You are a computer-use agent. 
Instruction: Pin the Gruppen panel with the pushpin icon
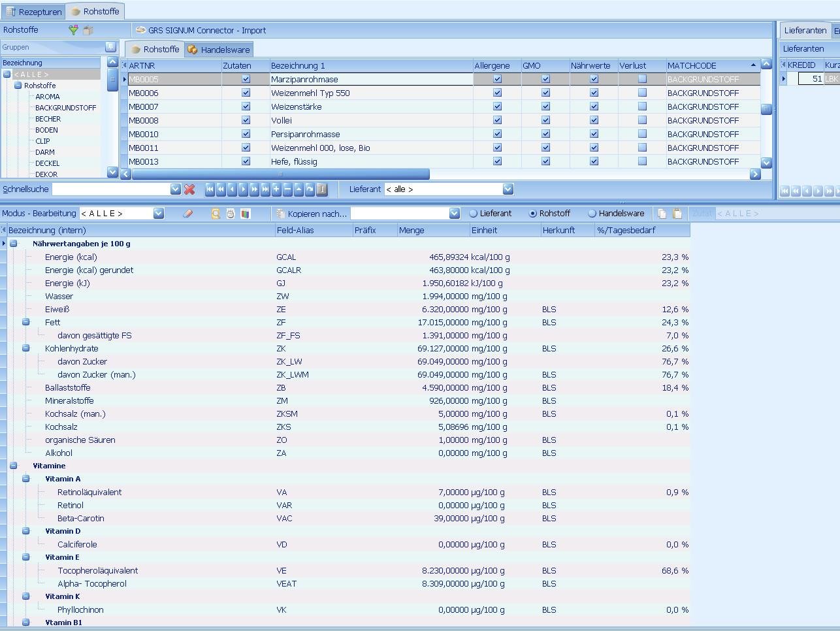click(110, 46)
